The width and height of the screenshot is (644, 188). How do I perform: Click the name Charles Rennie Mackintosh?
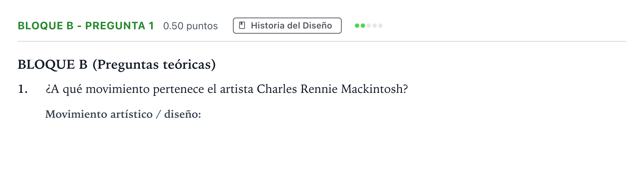click(x=331, y=89)
